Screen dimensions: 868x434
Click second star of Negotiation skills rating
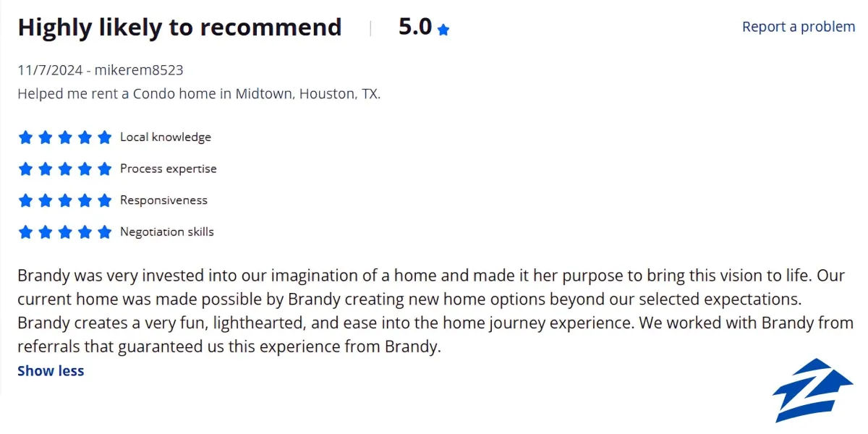pos(46,232)
